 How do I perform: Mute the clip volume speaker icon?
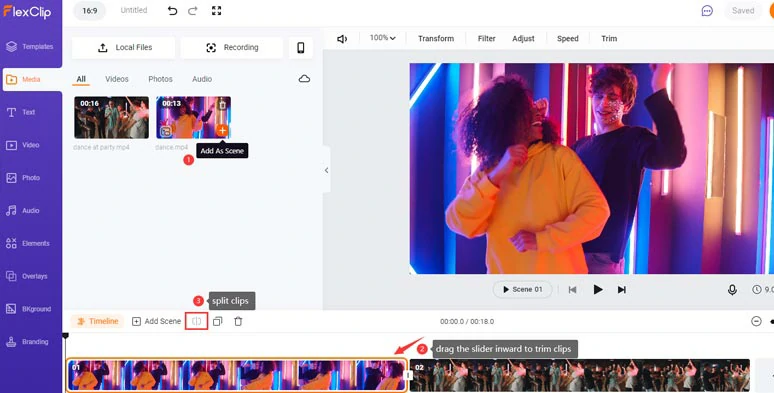tap(342, 39)
